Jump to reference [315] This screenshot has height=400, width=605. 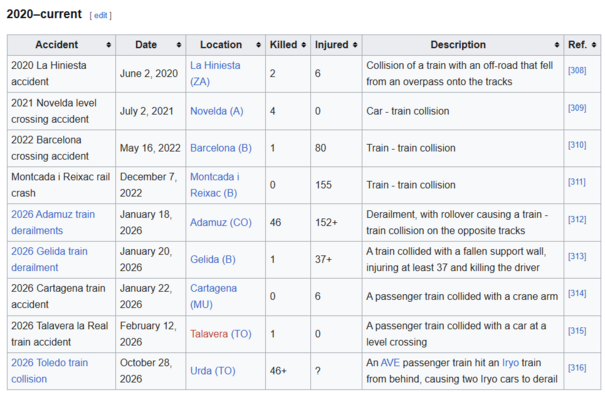click(577, 331)
